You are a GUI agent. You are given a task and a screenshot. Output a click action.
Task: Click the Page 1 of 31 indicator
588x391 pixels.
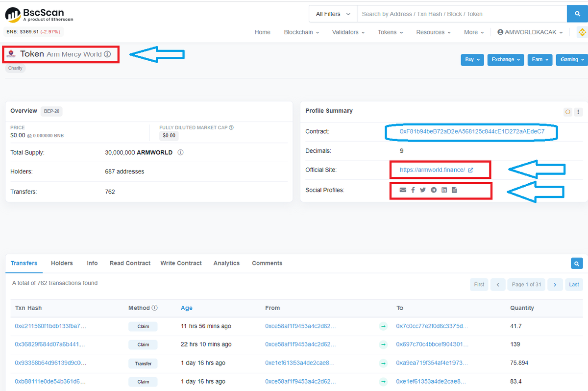[x=527, y=284]
